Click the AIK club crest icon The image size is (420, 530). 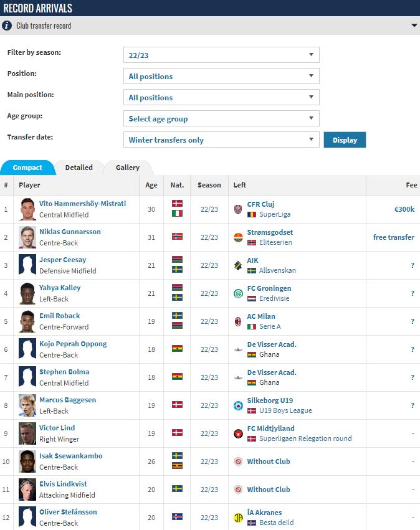click(238, 265)
